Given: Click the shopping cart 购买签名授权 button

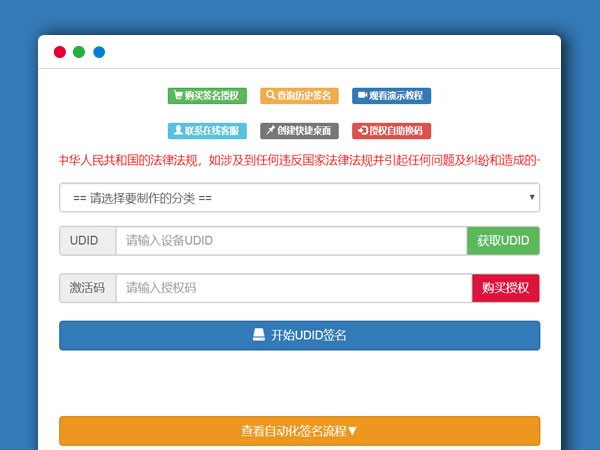Looking at the screenshot, I should 206,96.
